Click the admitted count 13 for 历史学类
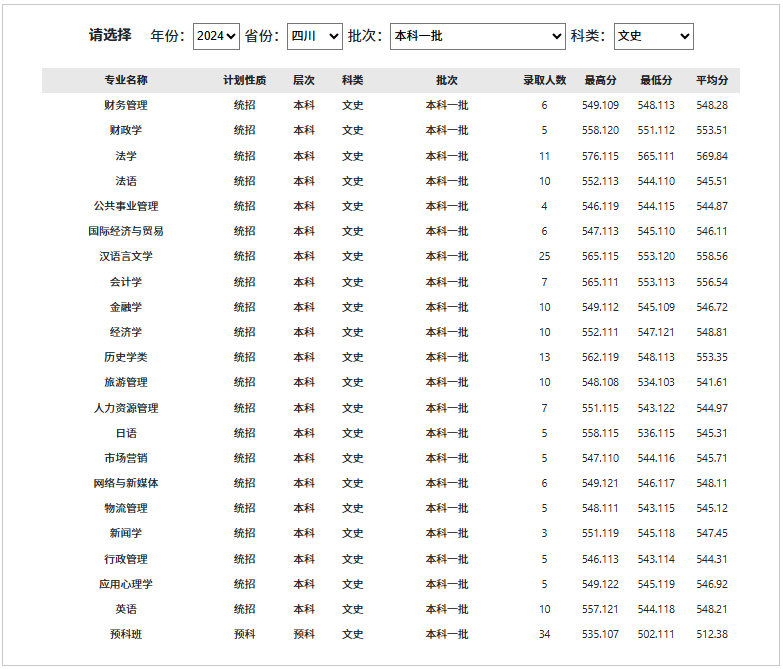Image resolution: width=783 pixels, height=669 pixels. 544,357
